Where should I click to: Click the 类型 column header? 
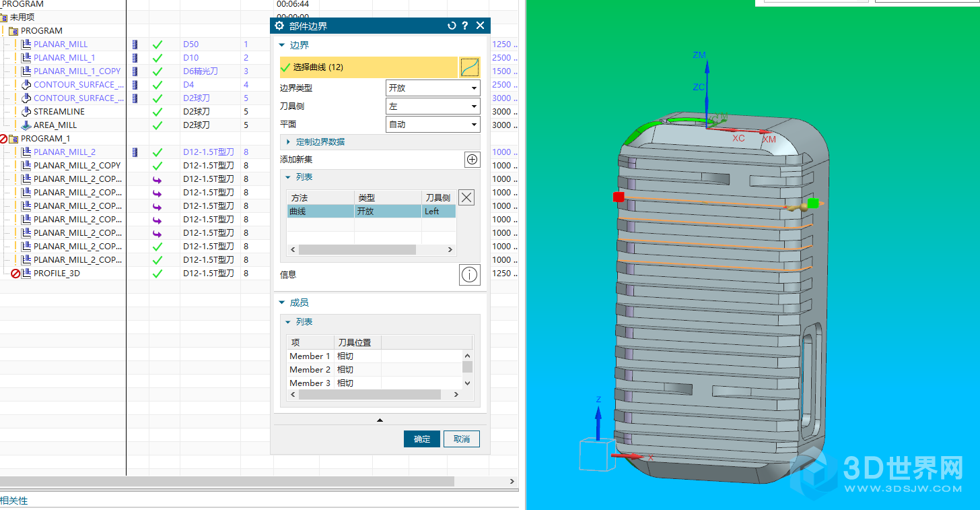(x=388, y=197)
